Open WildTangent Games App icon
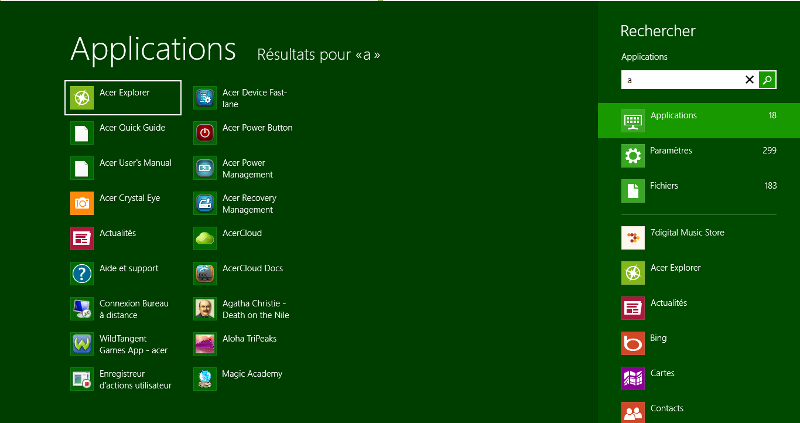 tap(82, 344)
